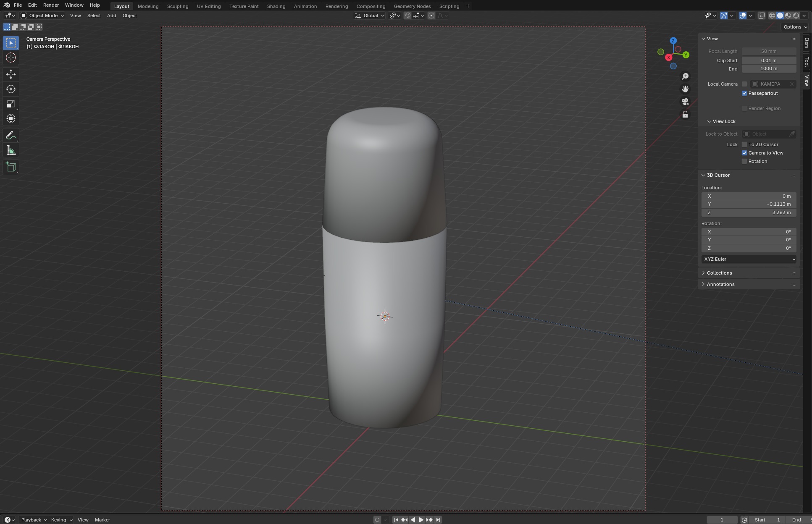
Task: Uncheck the Passepartout checkbox
Action: pos(744,93)
